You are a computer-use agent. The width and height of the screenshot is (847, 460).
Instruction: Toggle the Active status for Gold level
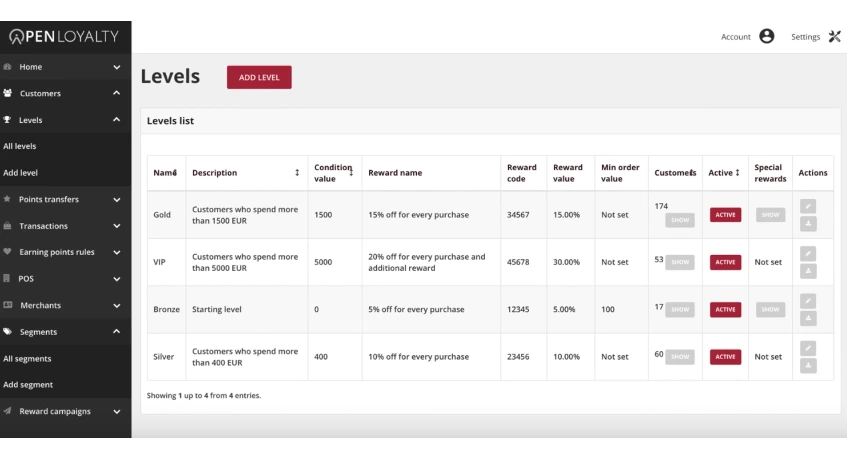click(725, 215)
